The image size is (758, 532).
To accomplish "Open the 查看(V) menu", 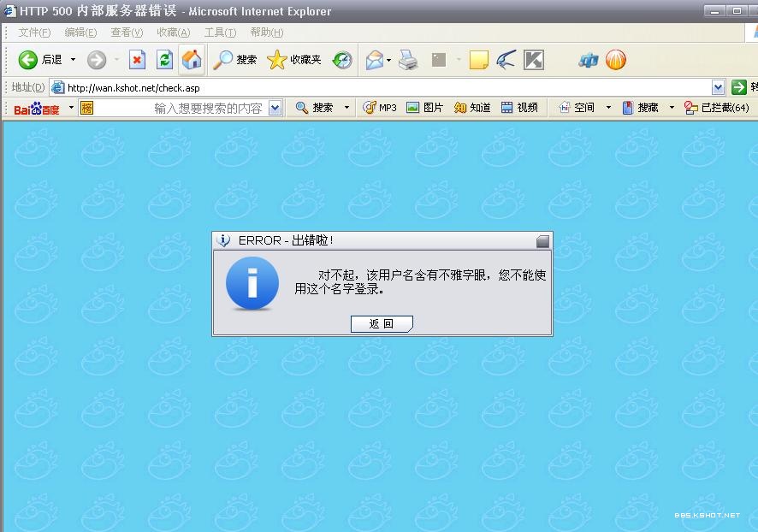I will click(127, 33).
